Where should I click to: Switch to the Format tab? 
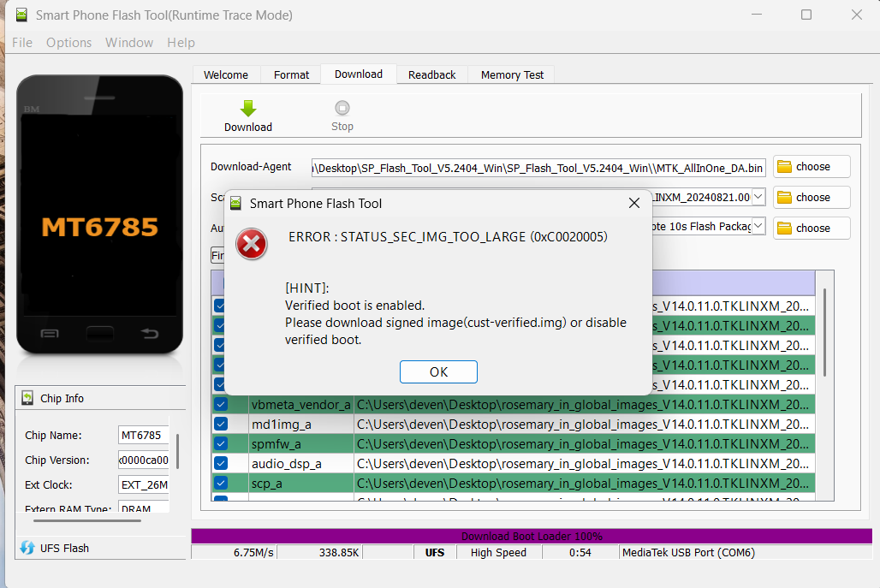click(291, 74)
